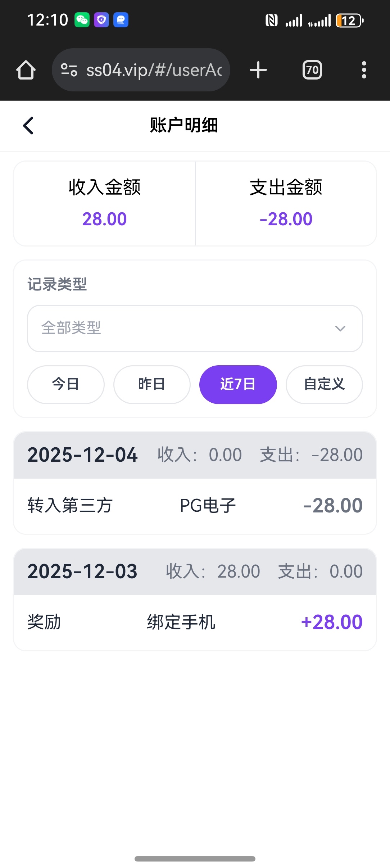Tap the 2025-12-04 daily summary header

pos(195,455)
